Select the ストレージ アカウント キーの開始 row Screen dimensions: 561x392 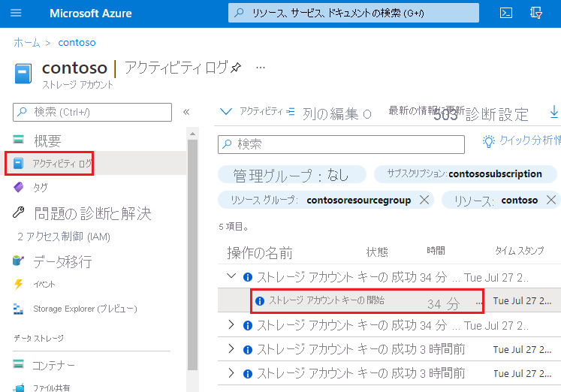tap(367, 301)
